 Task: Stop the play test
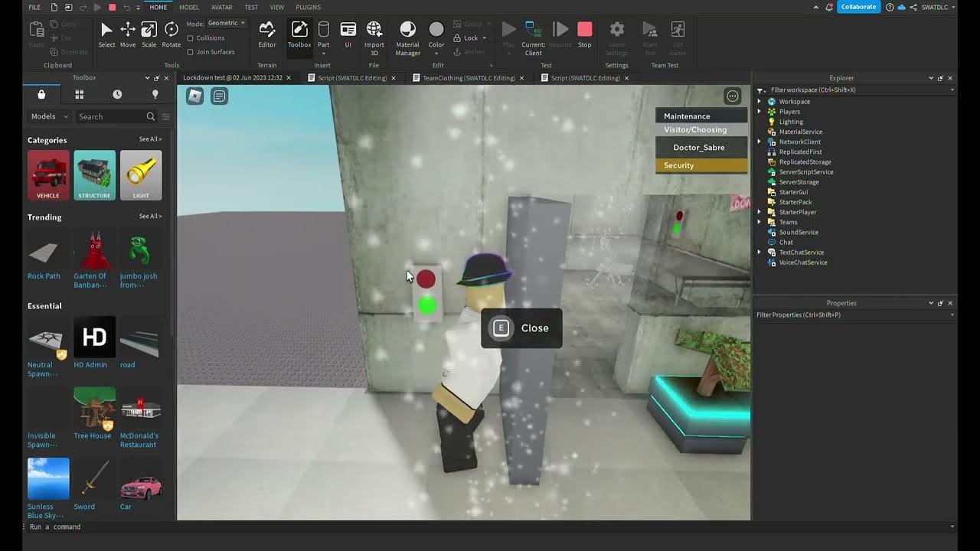585,34
